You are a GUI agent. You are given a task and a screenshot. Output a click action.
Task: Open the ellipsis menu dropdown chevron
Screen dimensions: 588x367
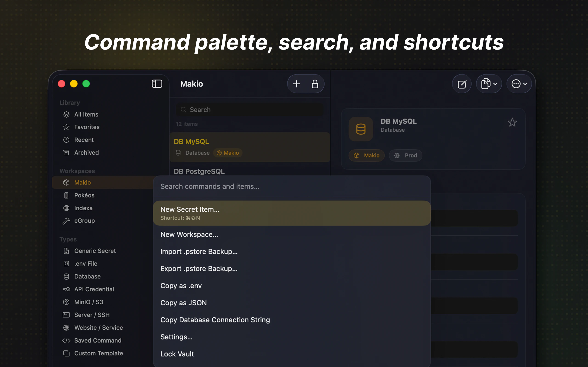click(525, 84)
